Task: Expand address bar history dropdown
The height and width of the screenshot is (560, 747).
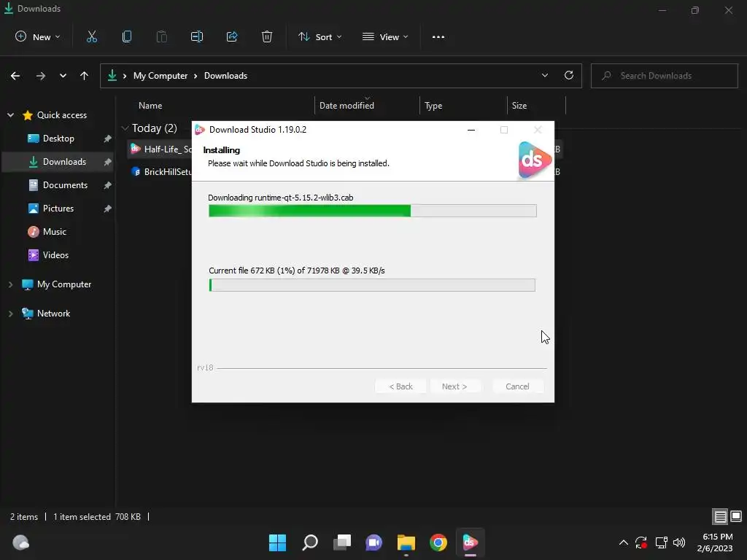Action: 544,75
